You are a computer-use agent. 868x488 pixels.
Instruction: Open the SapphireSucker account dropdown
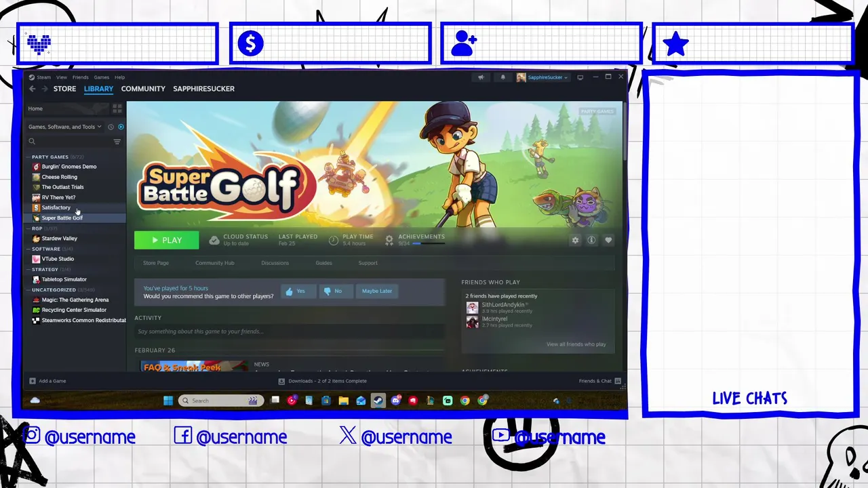point(542,77)
